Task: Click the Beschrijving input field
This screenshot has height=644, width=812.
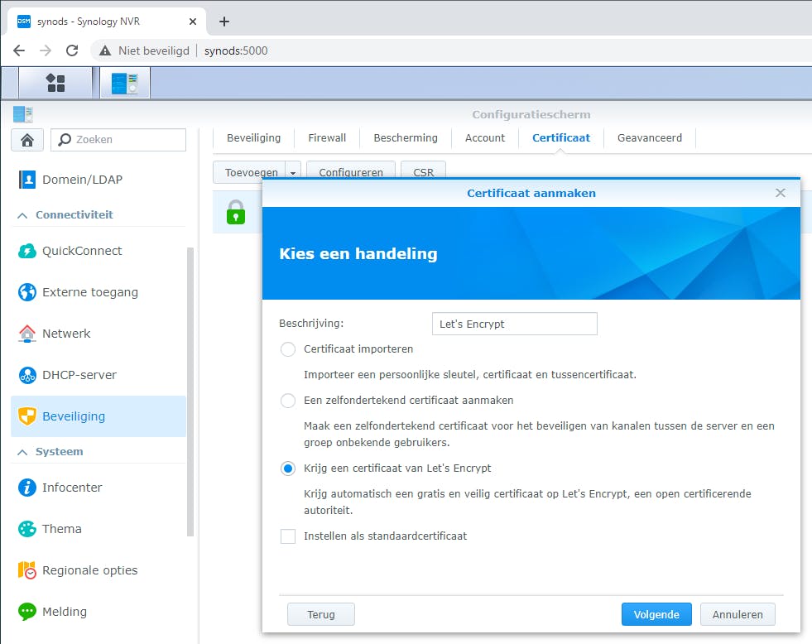Action: click(x=514, y=324)
